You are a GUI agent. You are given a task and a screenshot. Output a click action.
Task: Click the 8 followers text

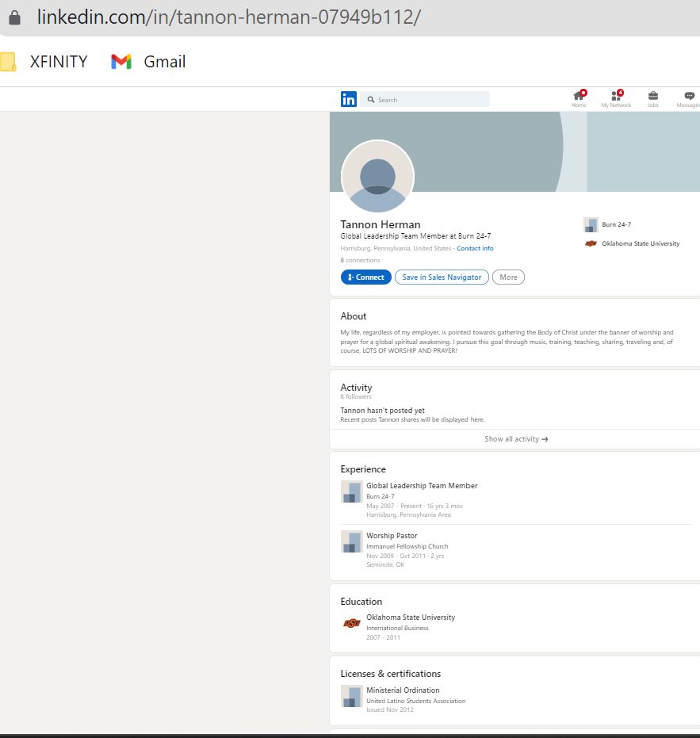pyautogui.click(x=356, y=397)
